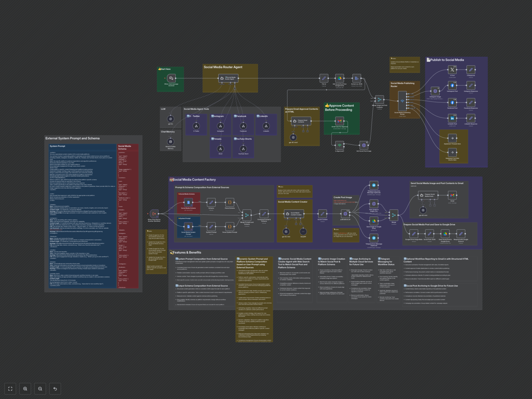Screen dimensions: 532x399
Task: Open the pollinations.ai HTTP request node
Action: pos(345,214)
